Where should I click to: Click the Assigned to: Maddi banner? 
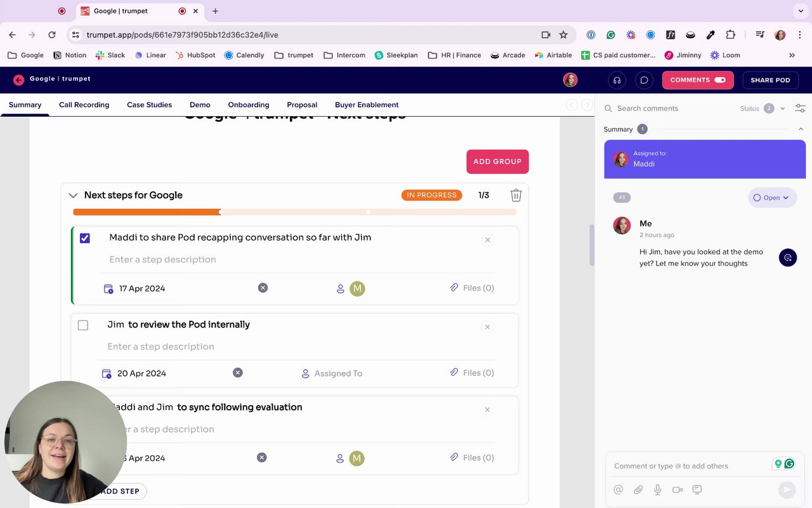705,159
